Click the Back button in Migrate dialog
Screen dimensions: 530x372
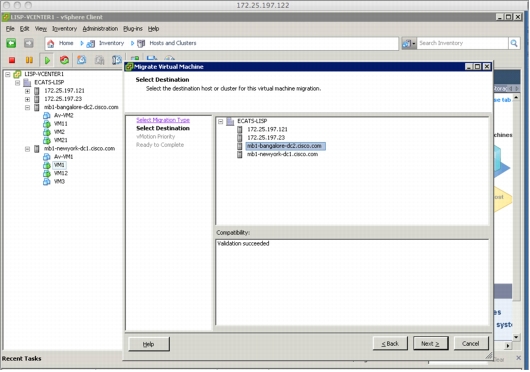coord(390,344)
